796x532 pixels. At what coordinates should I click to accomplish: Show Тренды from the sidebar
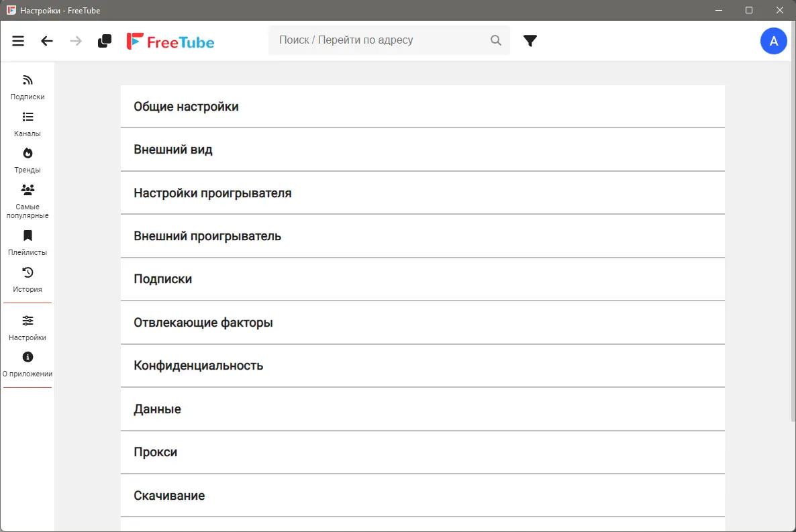[x=28, y=160]
